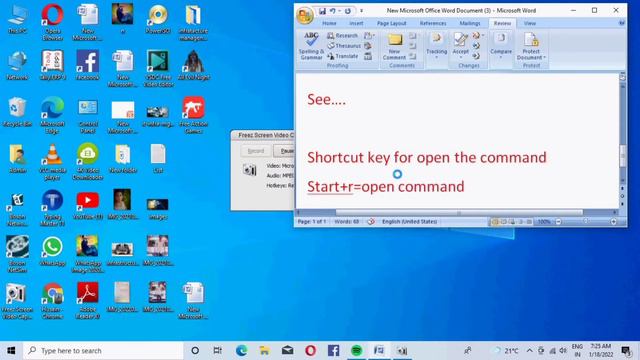Switch to the View tab
Screen dimensions: 640x360
[529, 23]
